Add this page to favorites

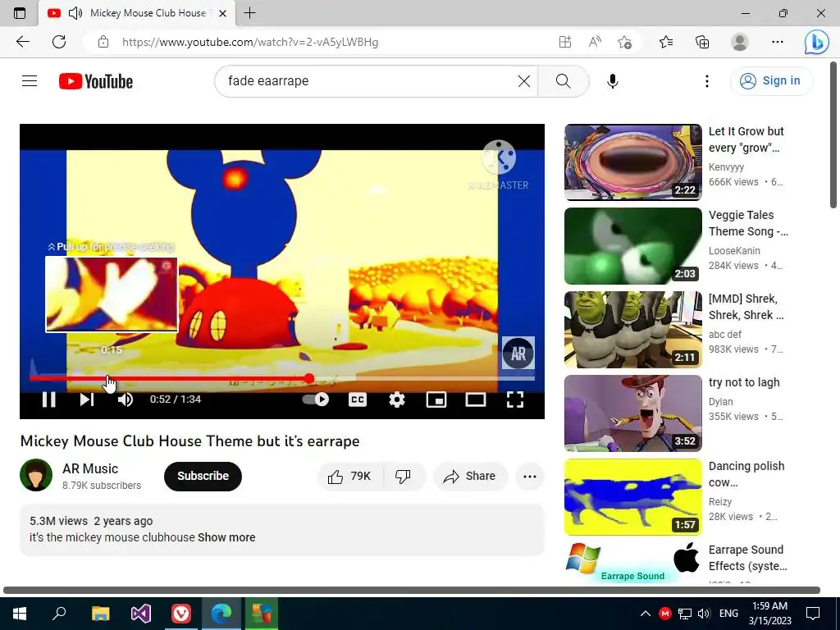(624, 42)
